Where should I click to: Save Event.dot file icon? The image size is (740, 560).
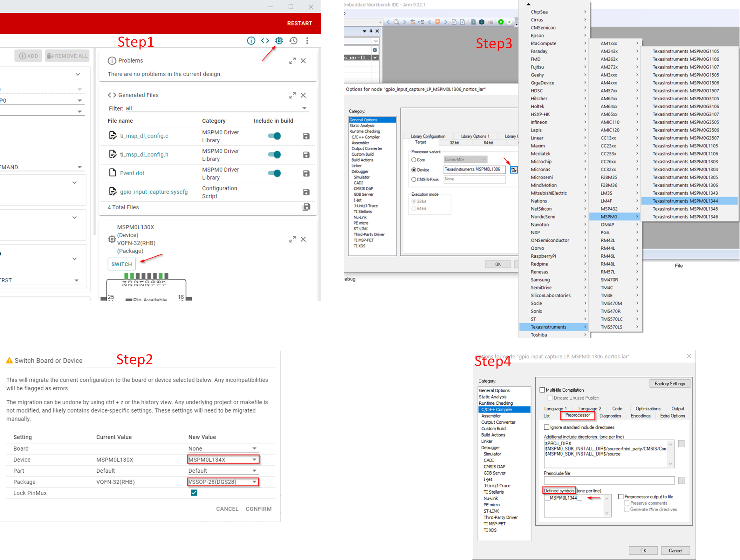306,173
